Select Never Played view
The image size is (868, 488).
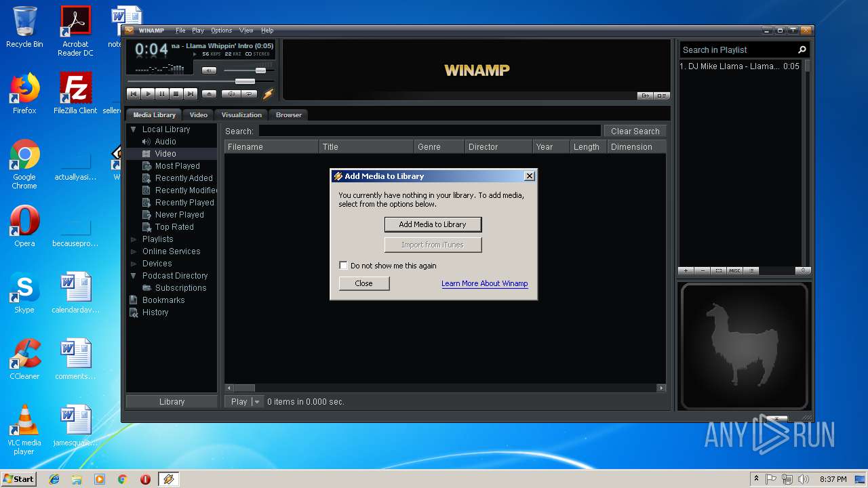[x=179, y=215]
